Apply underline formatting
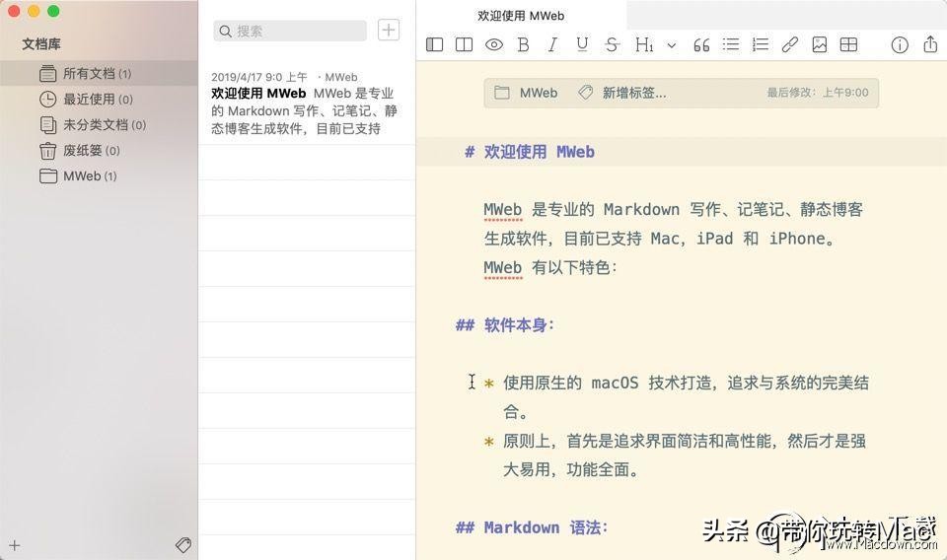The height and width of the screenshot is (560, 947). coord(582,44)
